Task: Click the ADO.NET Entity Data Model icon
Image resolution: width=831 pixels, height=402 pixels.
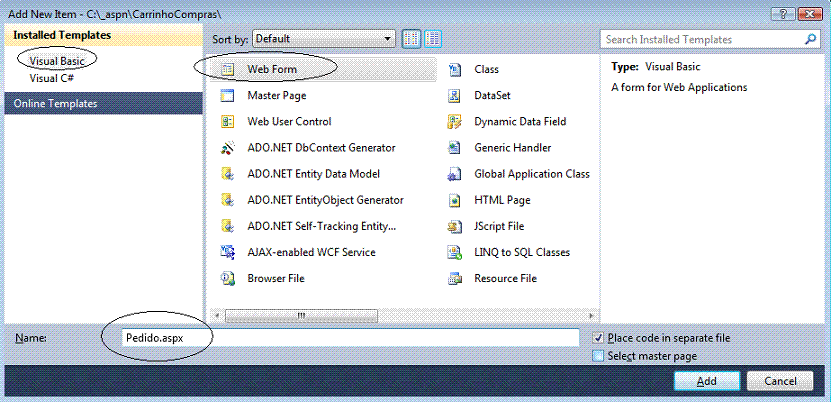Action: coord(227,174)
